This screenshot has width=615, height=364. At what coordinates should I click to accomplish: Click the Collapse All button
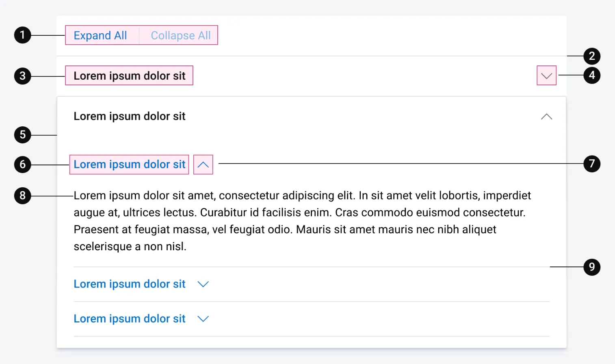point(181,35)
